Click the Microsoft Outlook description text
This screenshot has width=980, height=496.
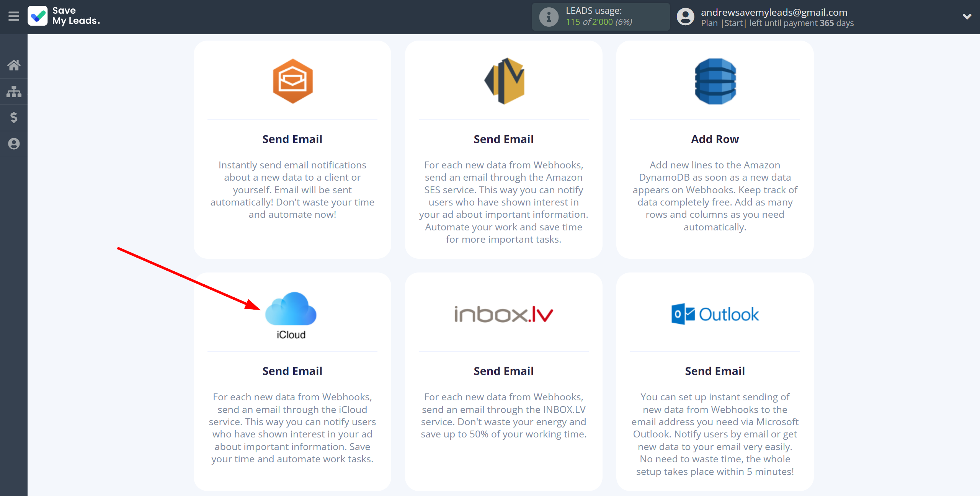point(715,434)
